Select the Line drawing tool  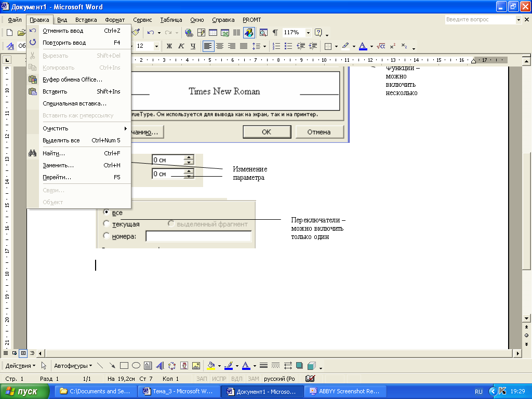(x=100, y=365)
